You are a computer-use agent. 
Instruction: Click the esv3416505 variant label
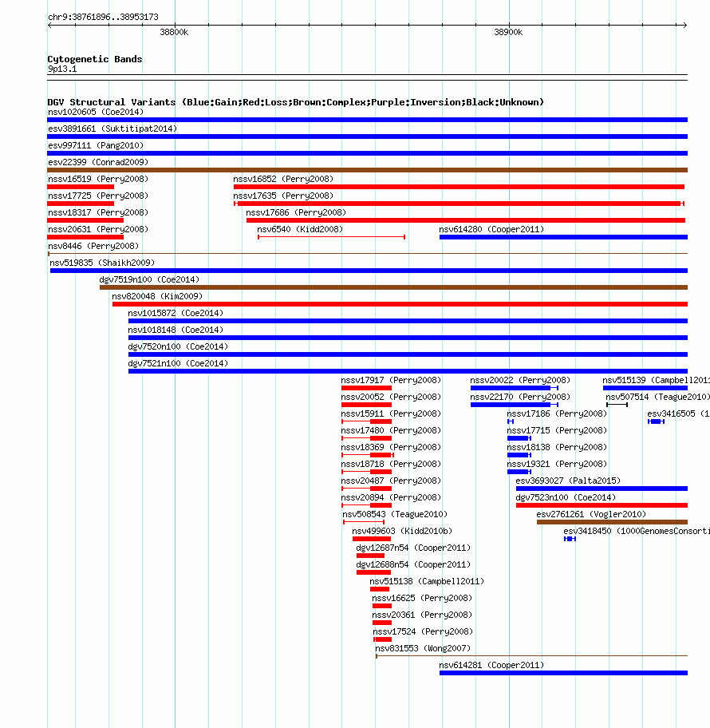point(678,413)
